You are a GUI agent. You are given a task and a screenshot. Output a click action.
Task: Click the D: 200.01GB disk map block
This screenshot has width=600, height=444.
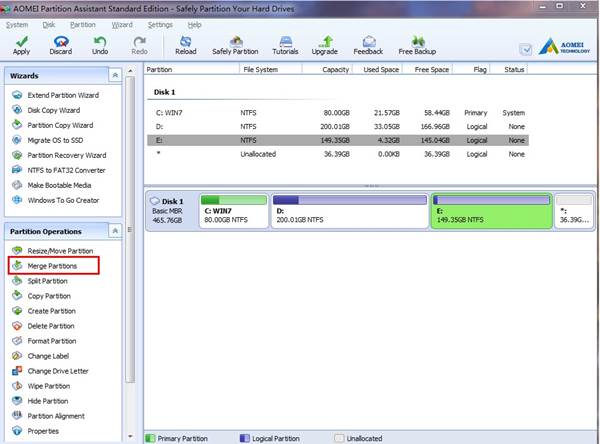350,211
